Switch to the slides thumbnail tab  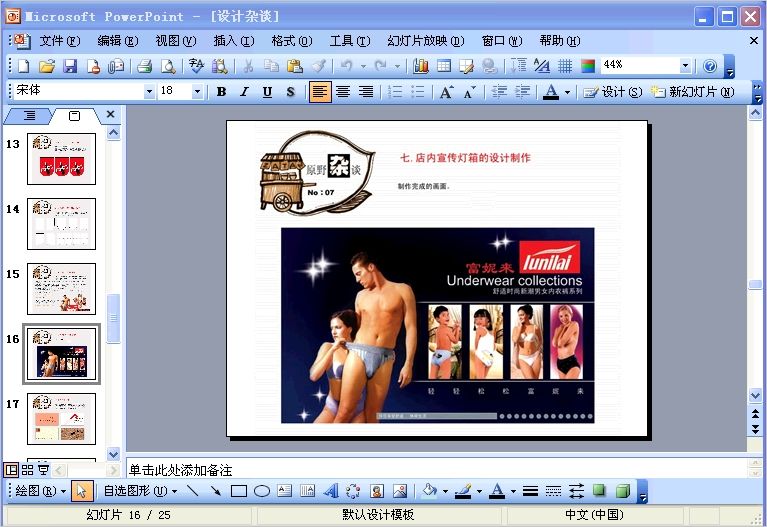pyautogui.click(x=74, y=115)
